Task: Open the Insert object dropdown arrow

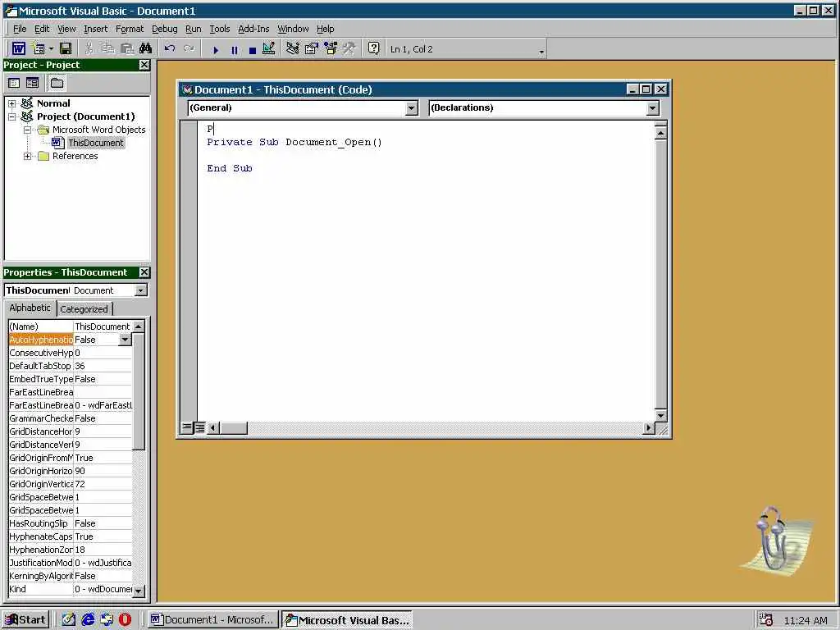Action: click(x=51, y=48)
